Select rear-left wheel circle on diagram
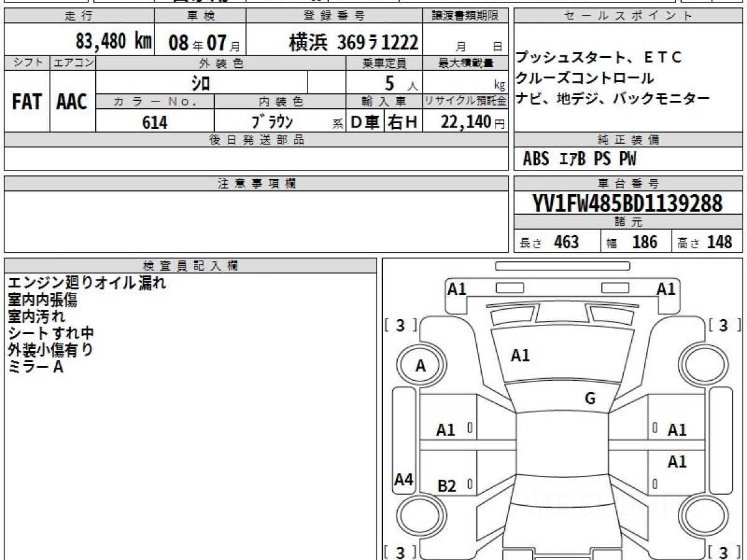This screenshot has width=747, height=560. tap(420, 516)
